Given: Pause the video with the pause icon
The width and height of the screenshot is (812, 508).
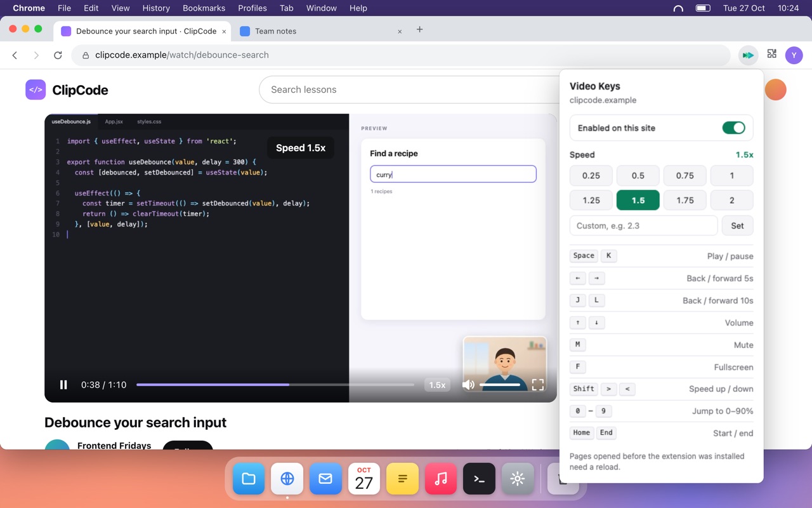Looking at the screenshot, I should [x=63, y=385].
